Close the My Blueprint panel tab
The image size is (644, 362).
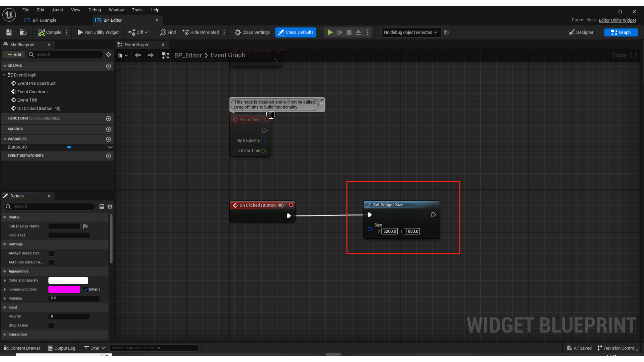49,45
